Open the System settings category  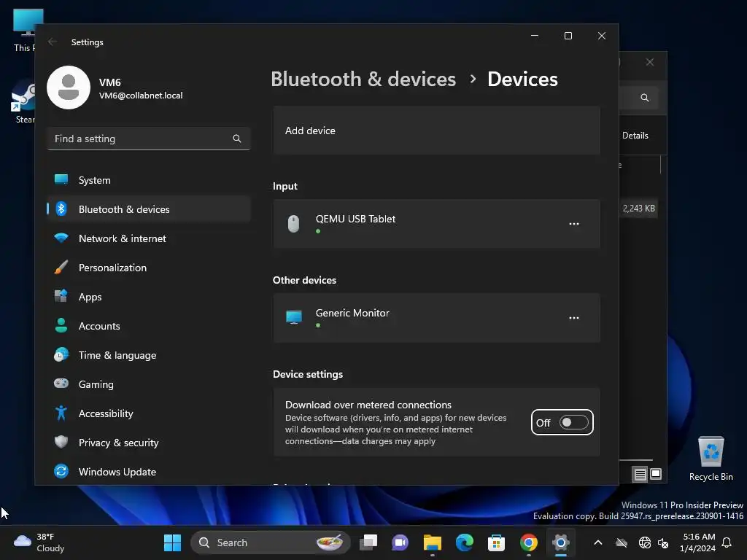point(149,180)
